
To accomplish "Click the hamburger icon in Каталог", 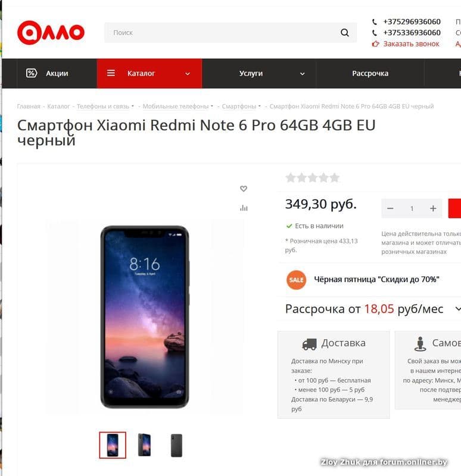I will (111, 73).
